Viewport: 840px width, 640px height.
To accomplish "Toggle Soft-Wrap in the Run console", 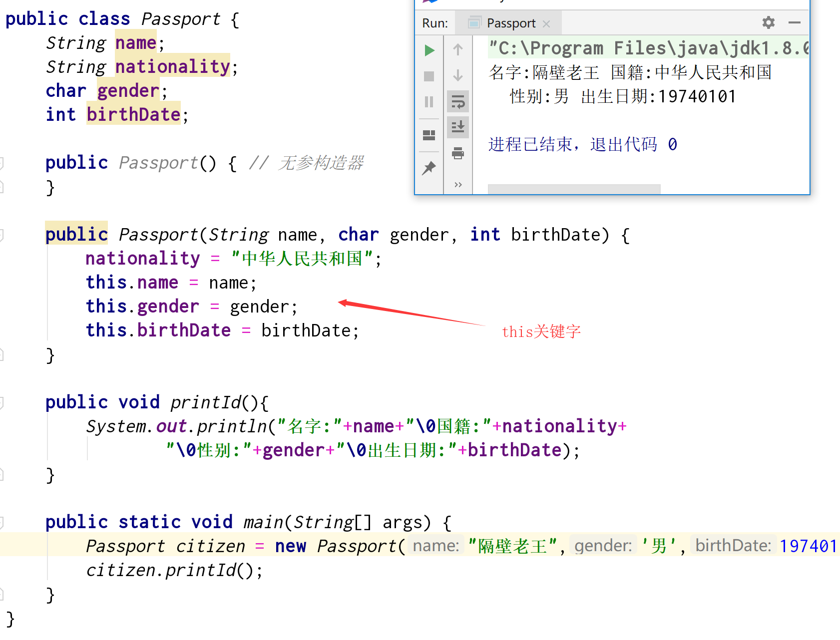I will [458, 102].
